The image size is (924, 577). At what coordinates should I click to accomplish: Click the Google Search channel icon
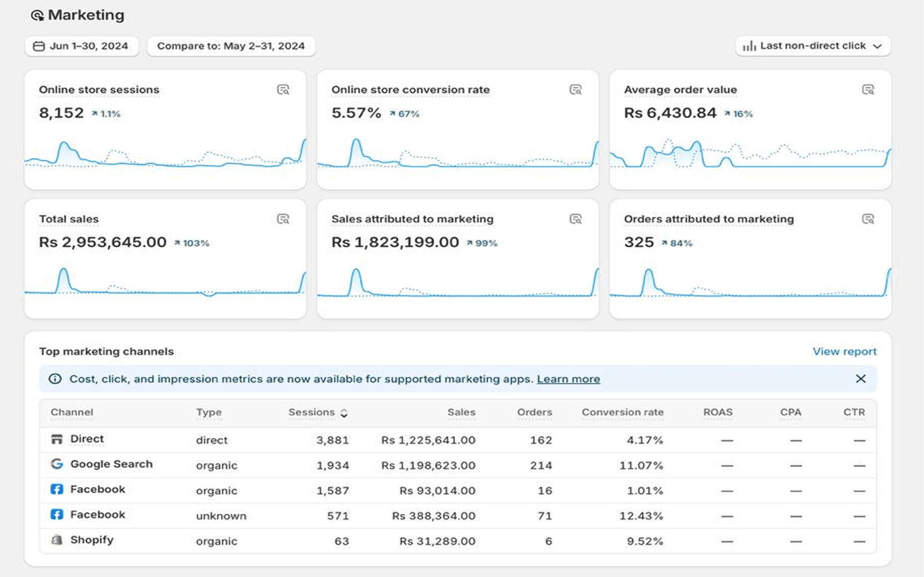pos(57,464)
